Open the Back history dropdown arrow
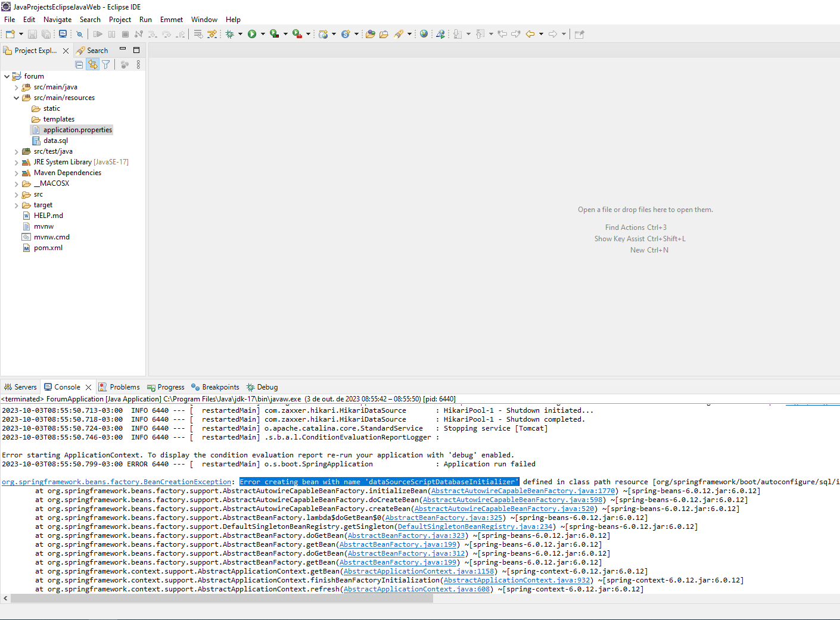This screenshot has height=620, width=840. 541,34
